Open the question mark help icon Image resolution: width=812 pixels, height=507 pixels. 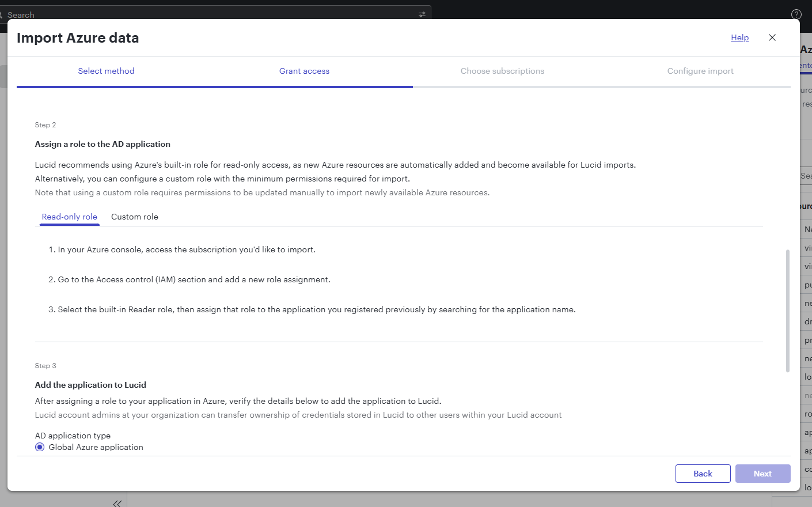[796, 13]
